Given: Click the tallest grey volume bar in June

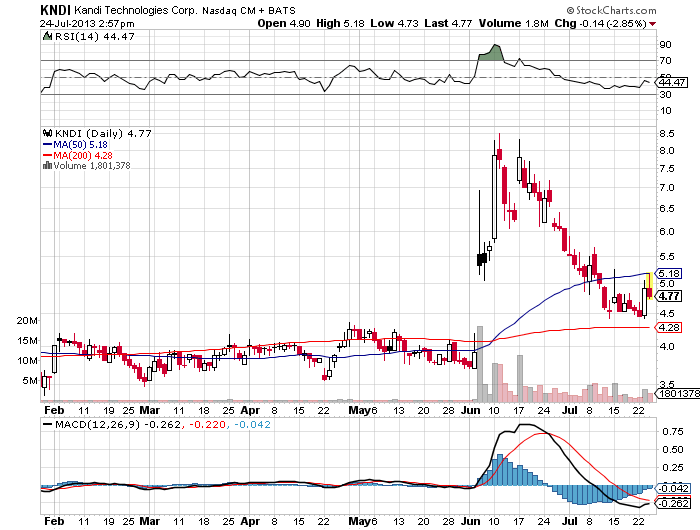Looking at the screenshot, I should coord(480,363).
